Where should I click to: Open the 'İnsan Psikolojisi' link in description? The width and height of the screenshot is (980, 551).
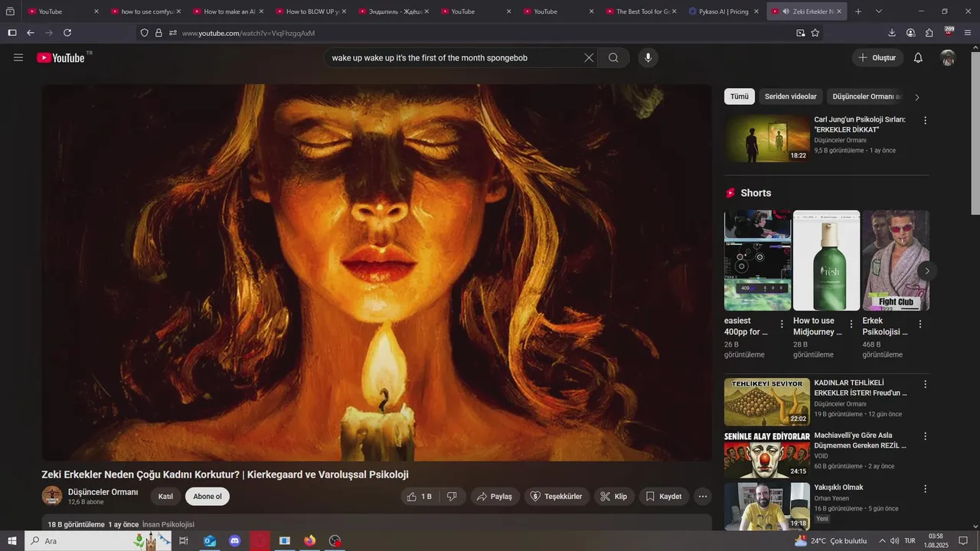click(168, 525)
